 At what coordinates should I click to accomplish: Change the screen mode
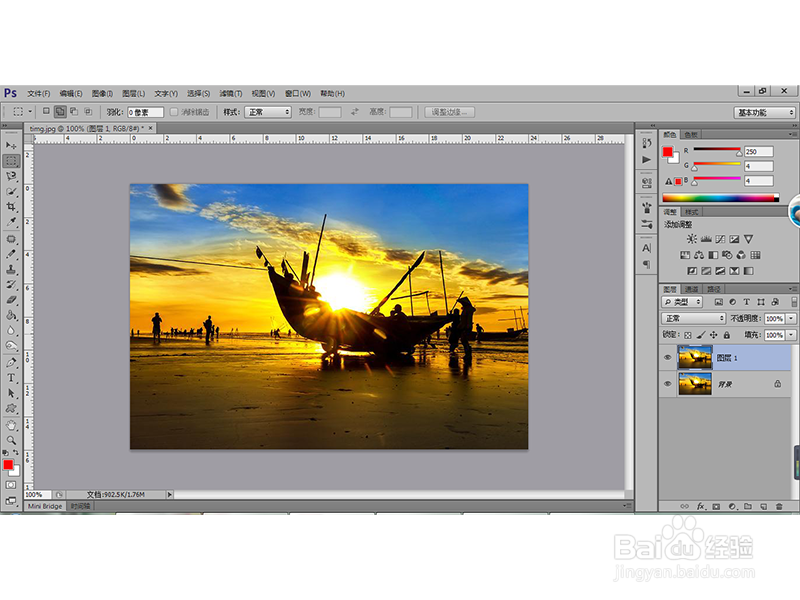coord(11,501)
